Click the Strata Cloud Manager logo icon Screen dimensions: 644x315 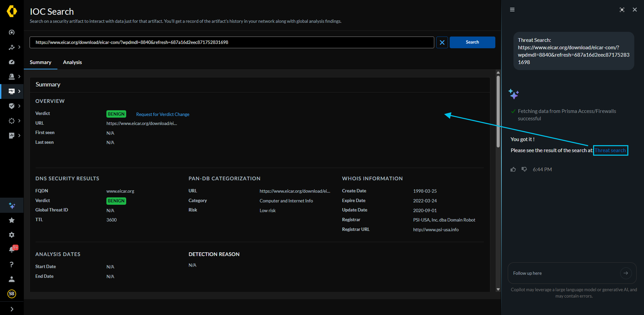[12, 11]
